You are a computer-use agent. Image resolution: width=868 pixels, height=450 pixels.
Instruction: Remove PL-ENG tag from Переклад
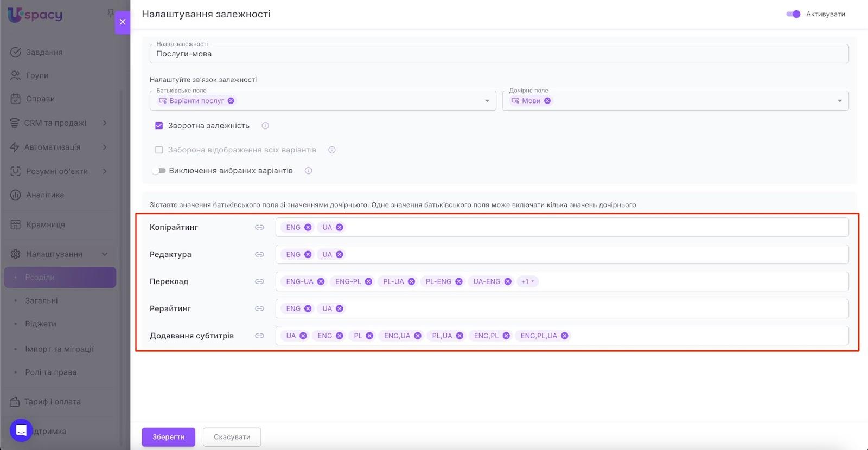[459, 281]
